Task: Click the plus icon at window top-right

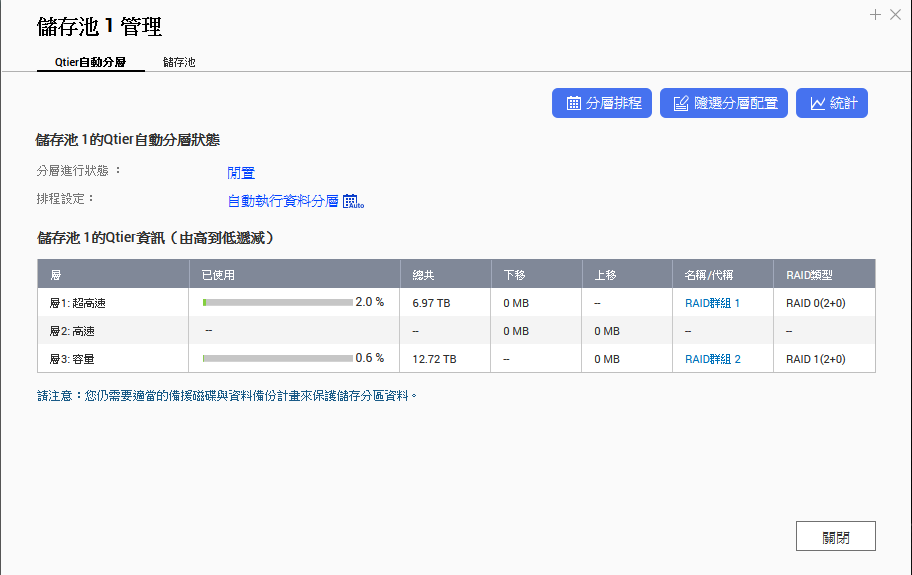Action: click(875, 14)
